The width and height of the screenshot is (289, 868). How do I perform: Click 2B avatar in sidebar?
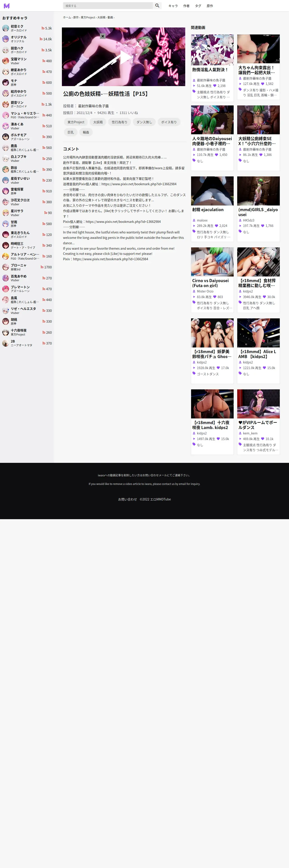6,343
